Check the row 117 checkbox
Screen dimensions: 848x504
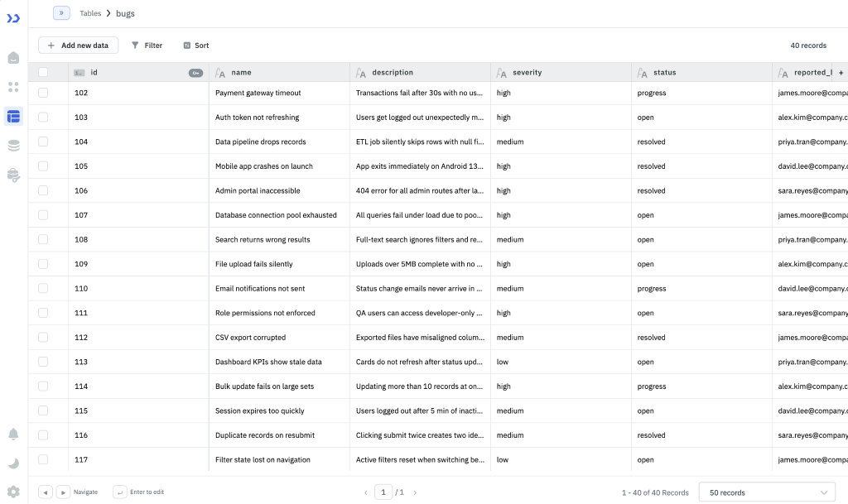pos(43,459)
